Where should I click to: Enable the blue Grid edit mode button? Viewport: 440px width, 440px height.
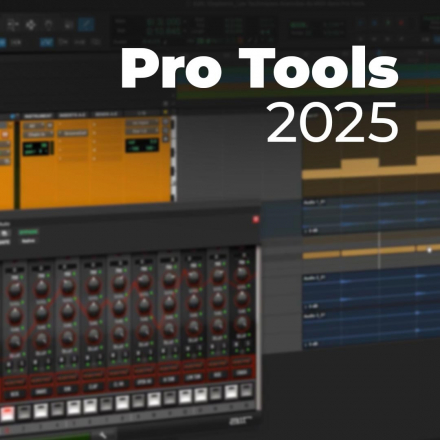coord(47,42)
